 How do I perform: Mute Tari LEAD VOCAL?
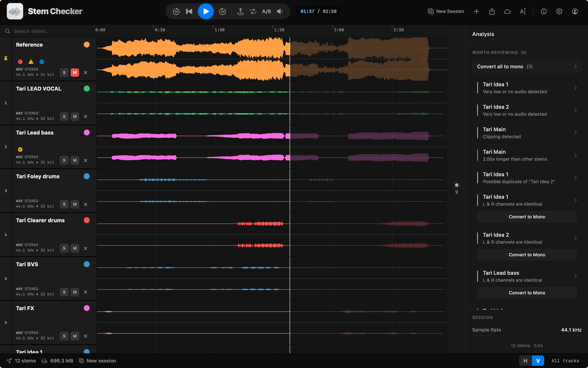point(75,117)
